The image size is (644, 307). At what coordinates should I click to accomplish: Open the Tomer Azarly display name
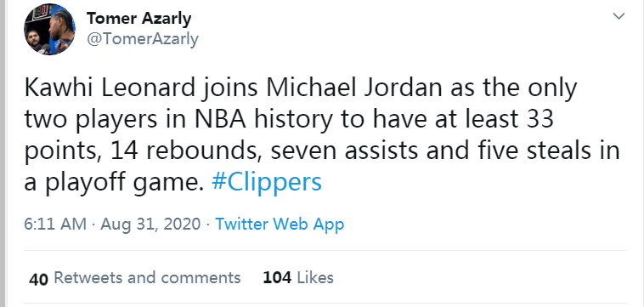coord(138,19)
